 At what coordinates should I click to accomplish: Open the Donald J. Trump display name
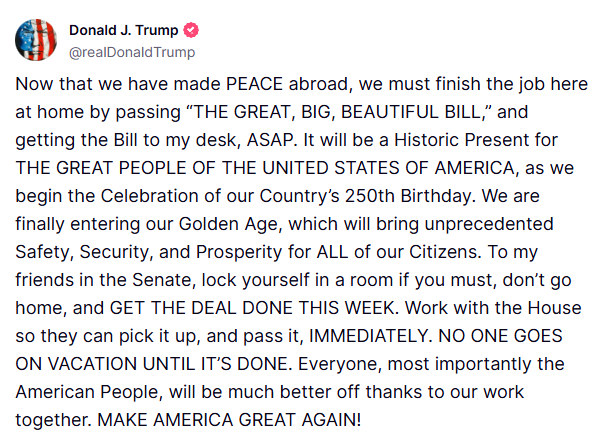(124, 30)
